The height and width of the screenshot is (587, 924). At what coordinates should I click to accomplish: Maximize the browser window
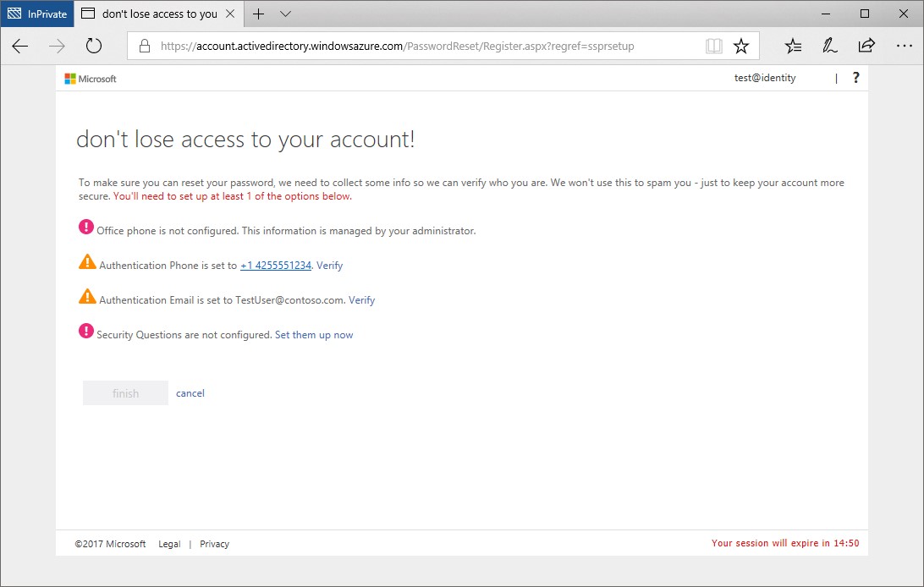pyautogui.click(x=865, y=14)
